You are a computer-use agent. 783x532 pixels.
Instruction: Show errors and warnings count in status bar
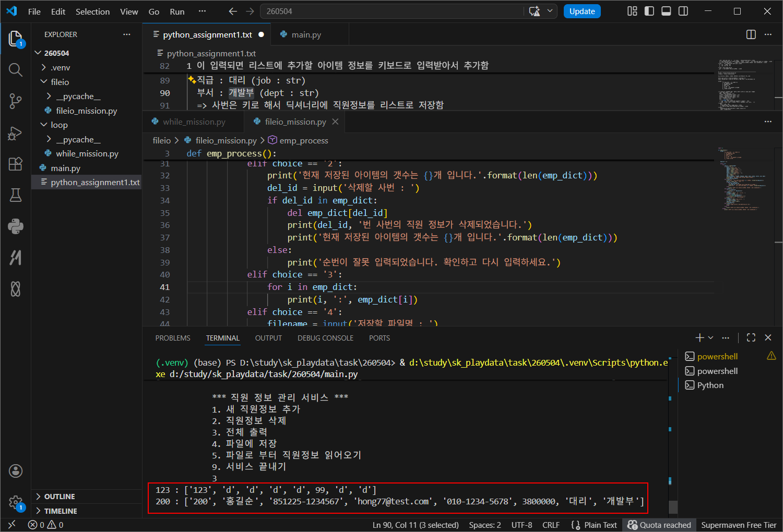tap(46, 525)
